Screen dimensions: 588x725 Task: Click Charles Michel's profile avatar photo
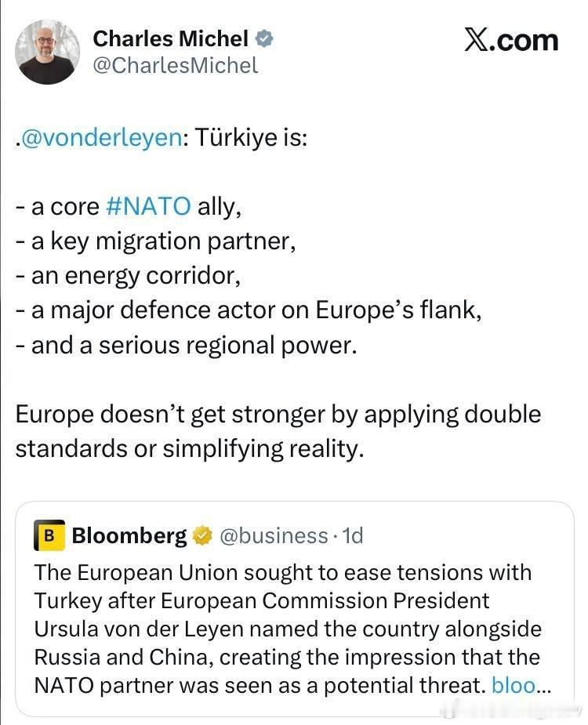point(48,52)
